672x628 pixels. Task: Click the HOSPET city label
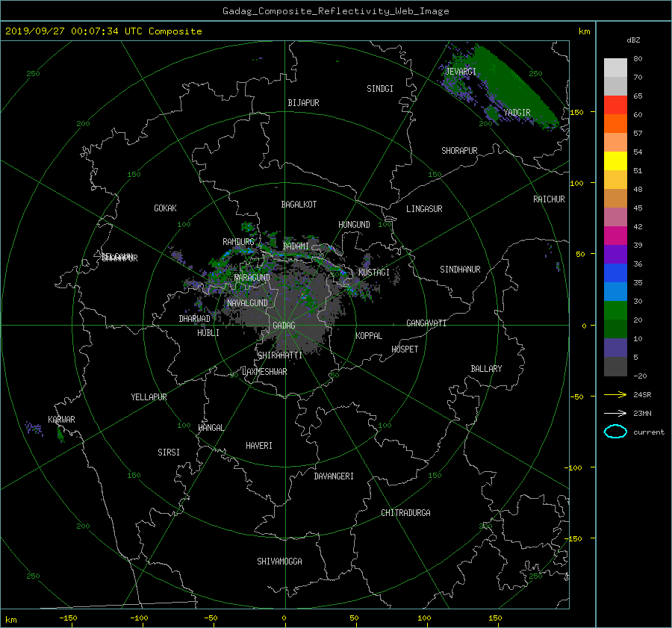point(405,349)
